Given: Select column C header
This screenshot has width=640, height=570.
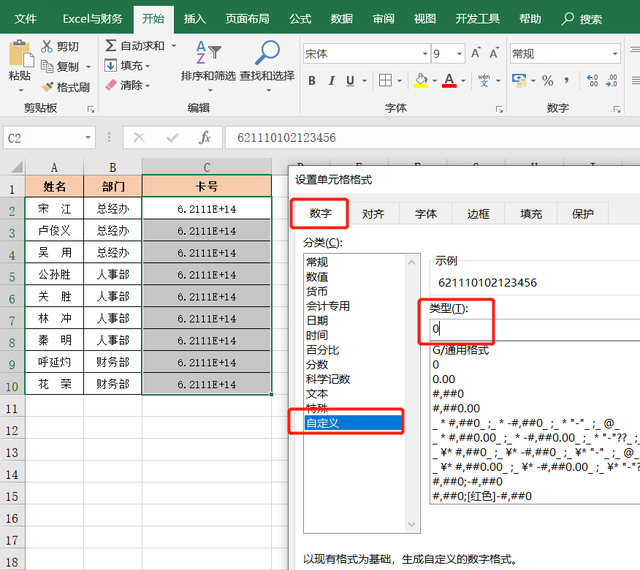Looking at the screenshot, I should pos(207,167).
